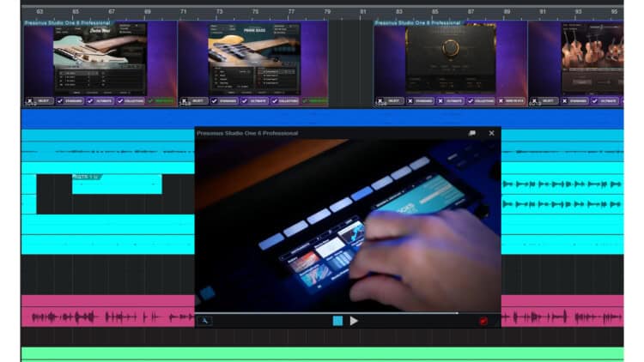Select the green event at bottom track
Screen dimensions: 644x362
point(322,354)
